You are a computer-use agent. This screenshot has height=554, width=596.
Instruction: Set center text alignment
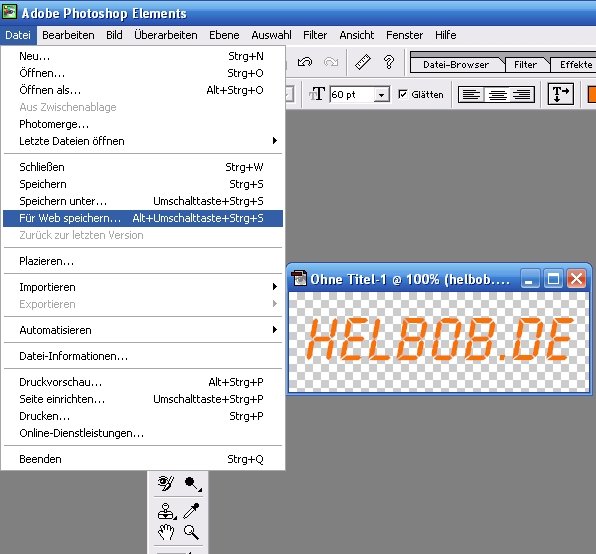497,94
